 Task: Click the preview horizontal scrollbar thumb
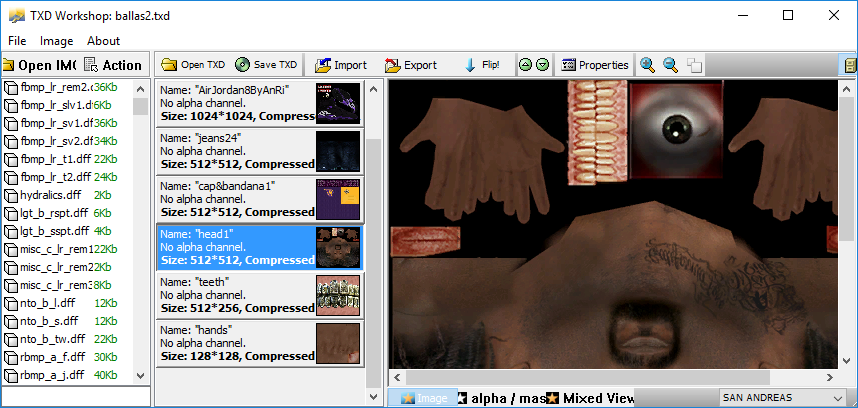(588, 377)
